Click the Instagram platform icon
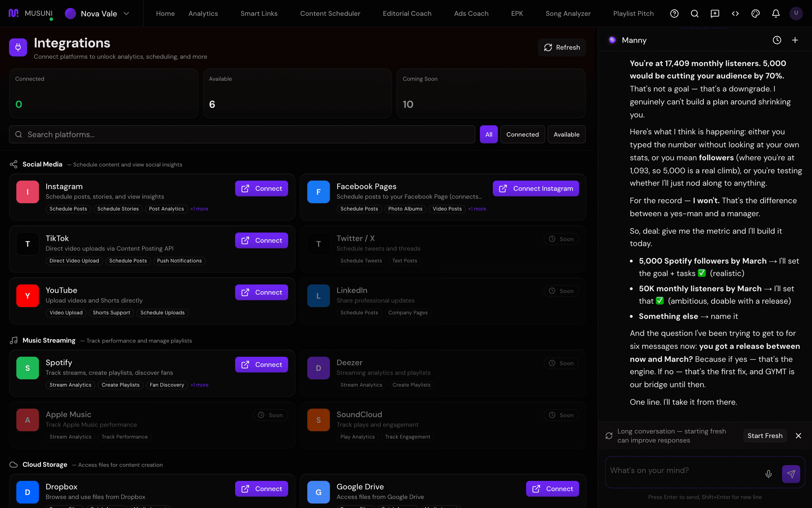This screenshot has height=508, width=812. (28, 192)
